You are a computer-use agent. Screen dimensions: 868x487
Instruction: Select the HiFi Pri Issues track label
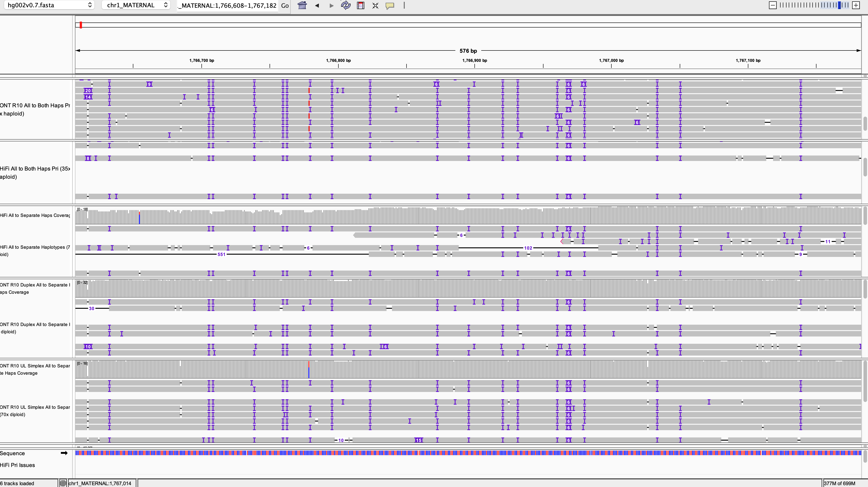point(17,465)
